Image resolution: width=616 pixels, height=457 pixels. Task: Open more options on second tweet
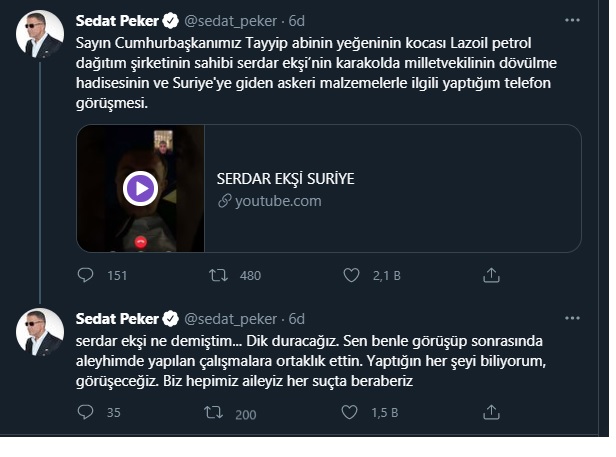click(x=572, y=319)
